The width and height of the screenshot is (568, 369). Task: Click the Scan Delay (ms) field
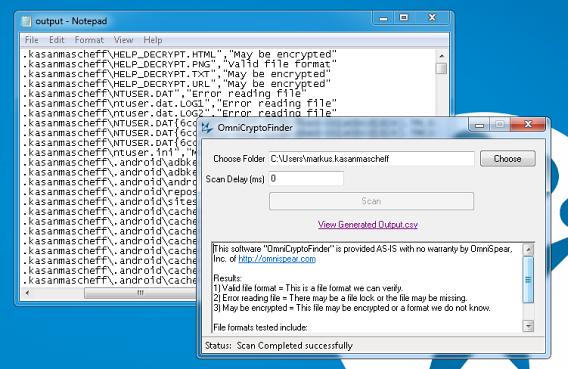(306, 179)
